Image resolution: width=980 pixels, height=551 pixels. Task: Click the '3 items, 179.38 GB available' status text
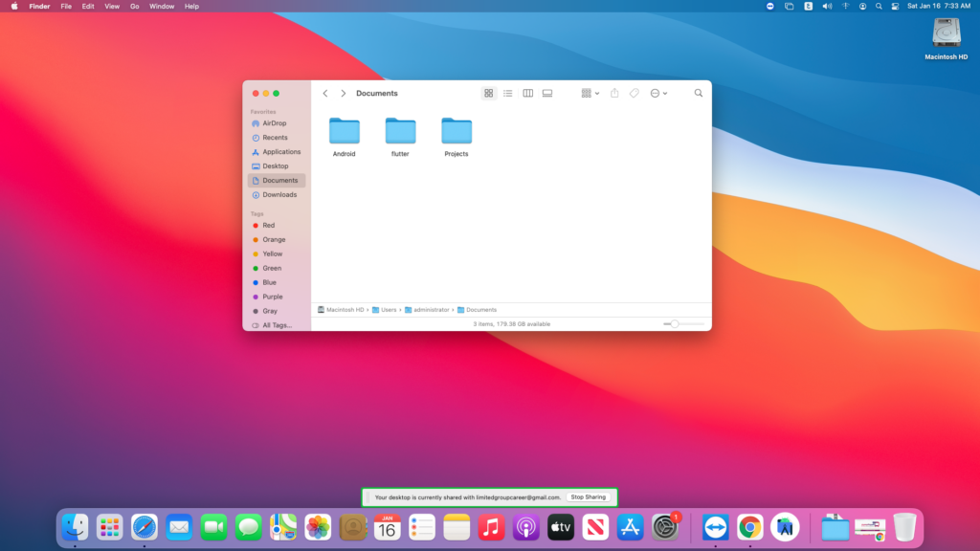[x=512, y=324]
